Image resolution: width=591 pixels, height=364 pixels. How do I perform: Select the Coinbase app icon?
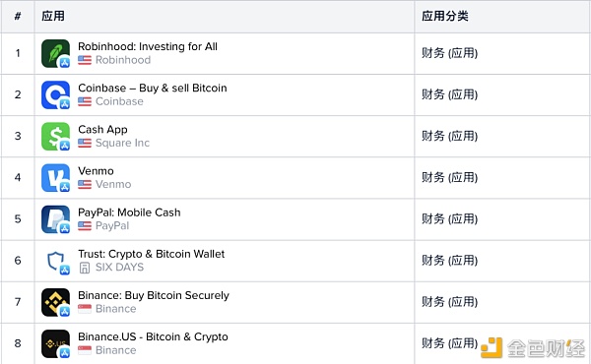[x=55, y=94]
